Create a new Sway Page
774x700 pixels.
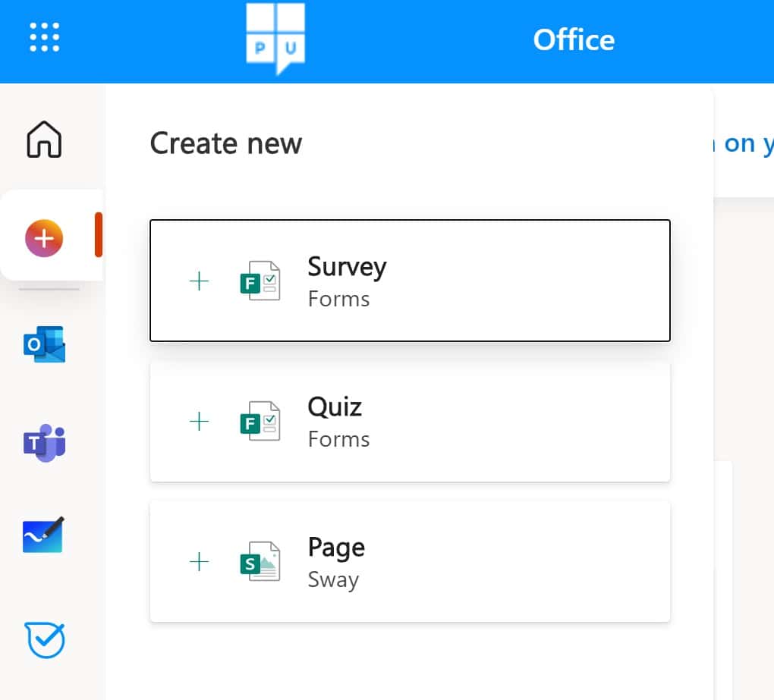(x=410, y=562)
